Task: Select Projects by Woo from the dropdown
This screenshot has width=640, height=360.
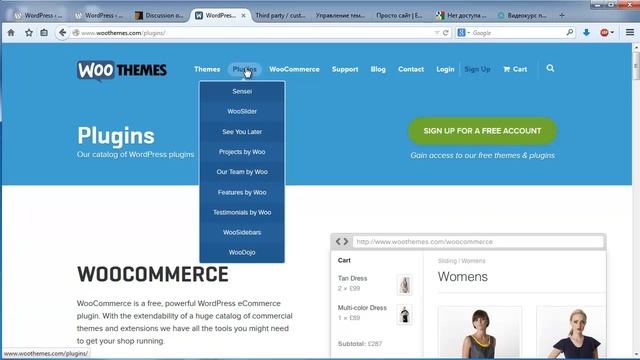Action: [x=242, y=152]
